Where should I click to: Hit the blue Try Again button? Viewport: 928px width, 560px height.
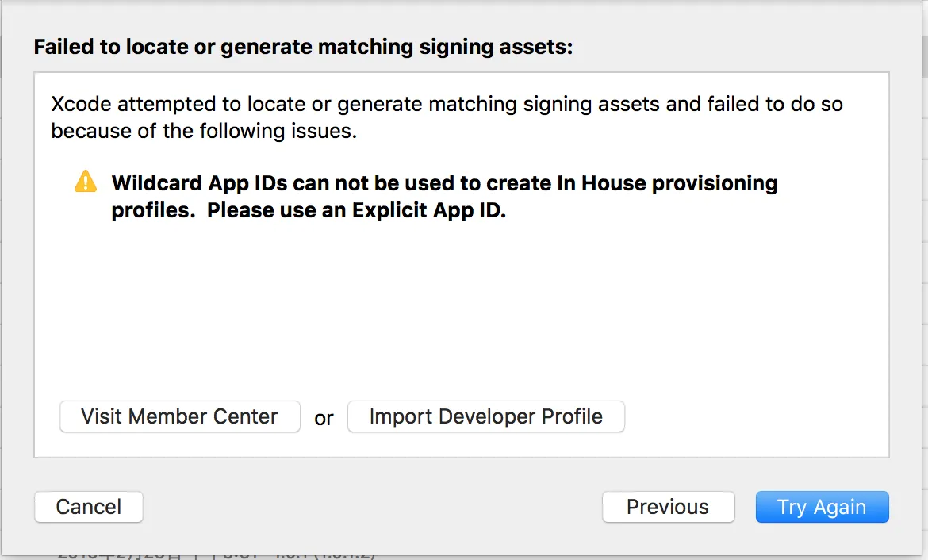click(x=822, y=507)
